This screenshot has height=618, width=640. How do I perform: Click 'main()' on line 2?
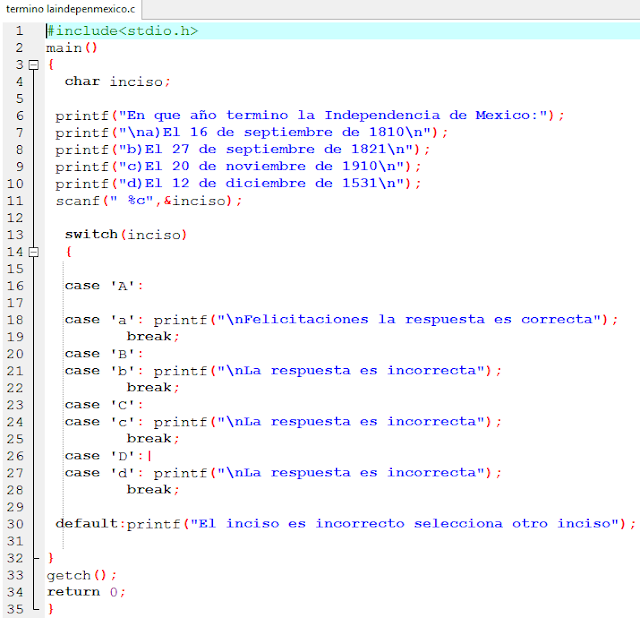click(x=71, y=48)
